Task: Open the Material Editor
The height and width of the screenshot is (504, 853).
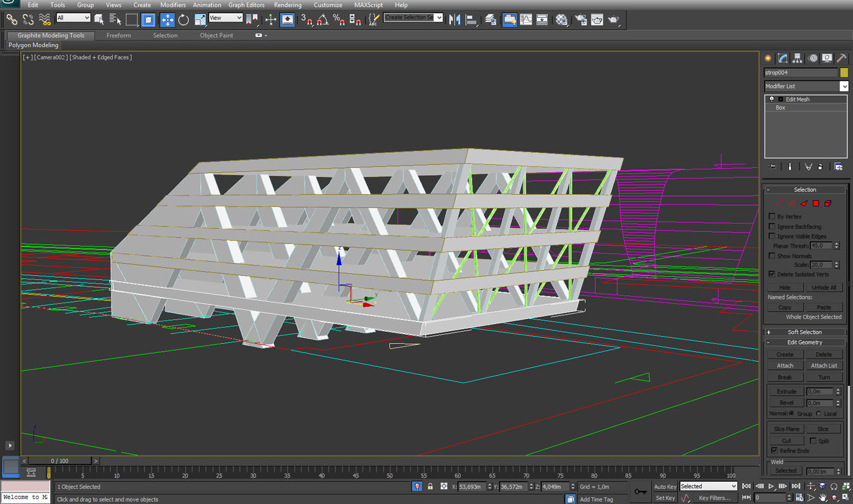Action: (x=561, y=20)
